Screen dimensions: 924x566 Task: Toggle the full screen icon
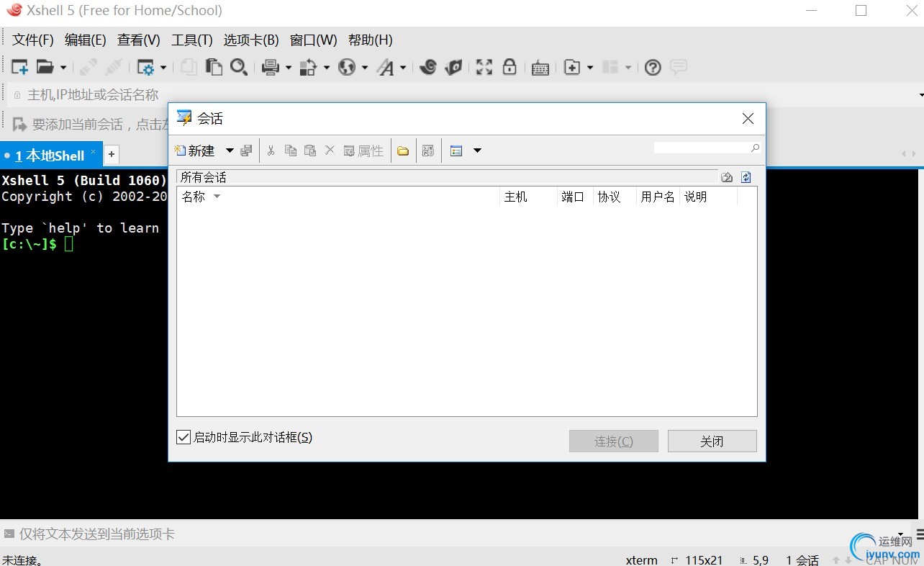[484, 67]
